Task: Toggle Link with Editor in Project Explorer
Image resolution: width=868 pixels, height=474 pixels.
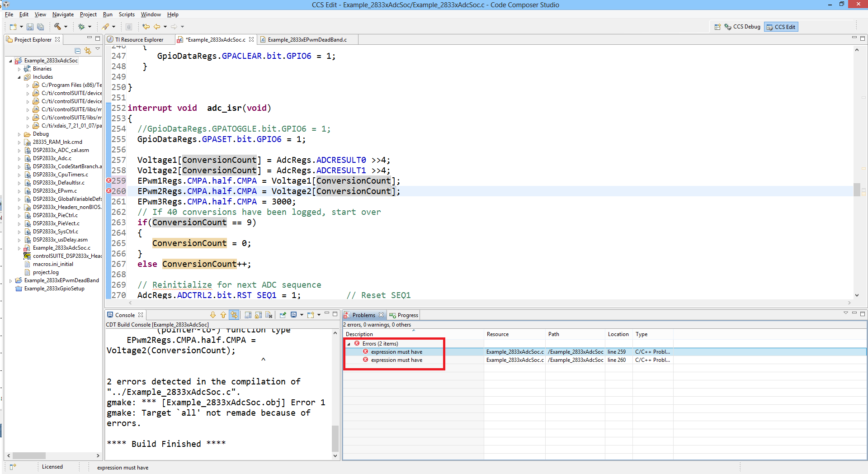Action: tap(87, 51)
